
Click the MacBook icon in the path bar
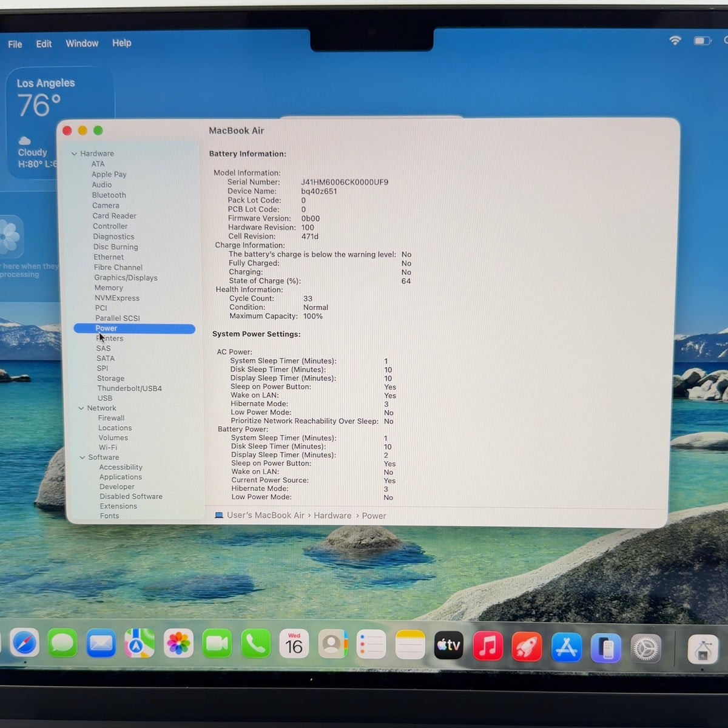(x=219, y=515)
